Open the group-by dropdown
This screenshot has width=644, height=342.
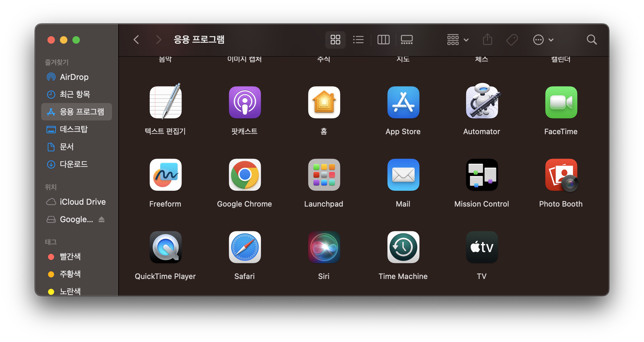click(x=457, y=40)
